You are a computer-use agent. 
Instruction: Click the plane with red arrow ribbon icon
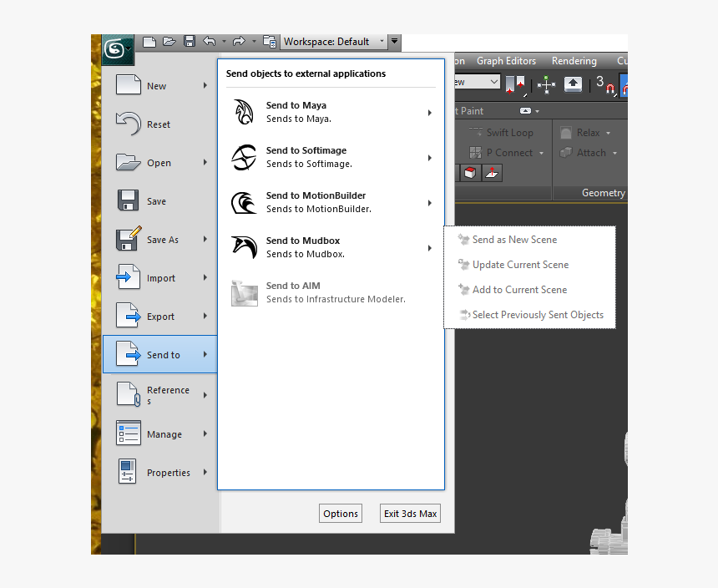[x=492, y=173]
